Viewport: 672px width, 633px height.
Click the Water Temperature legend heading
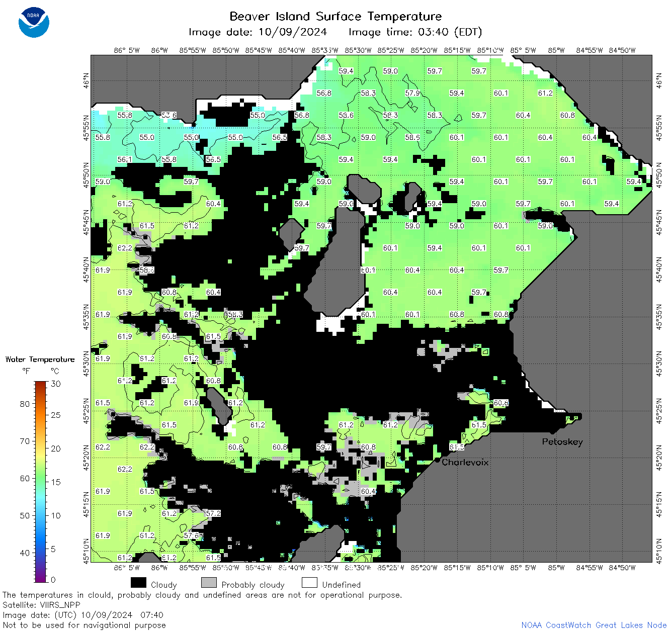[x=40, y=359]
